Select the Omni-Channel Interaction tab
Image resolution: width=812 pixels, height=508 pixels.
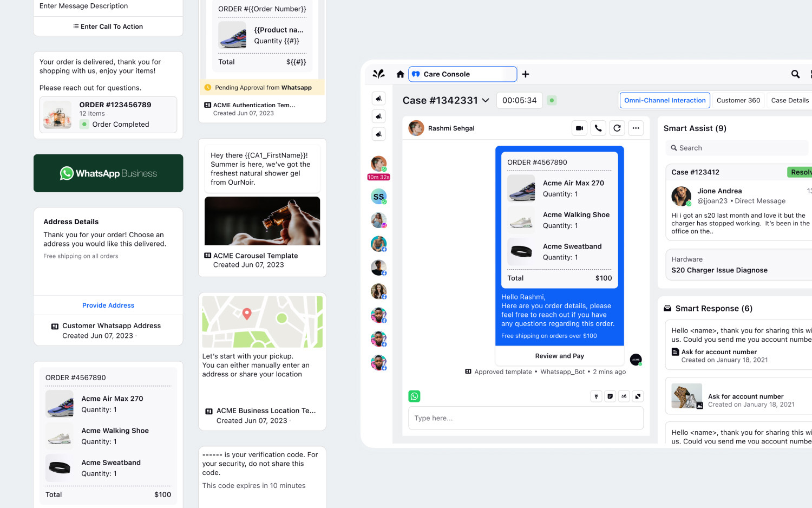click(x=665, y=100)
